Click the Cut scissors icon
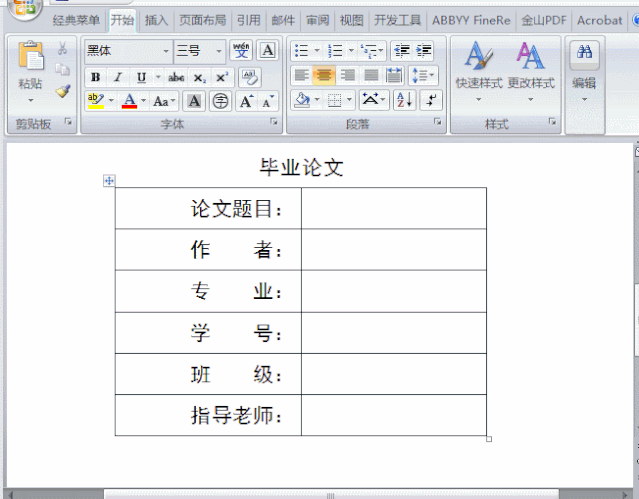This screenshot has width=639, height=499. (62, 49)
